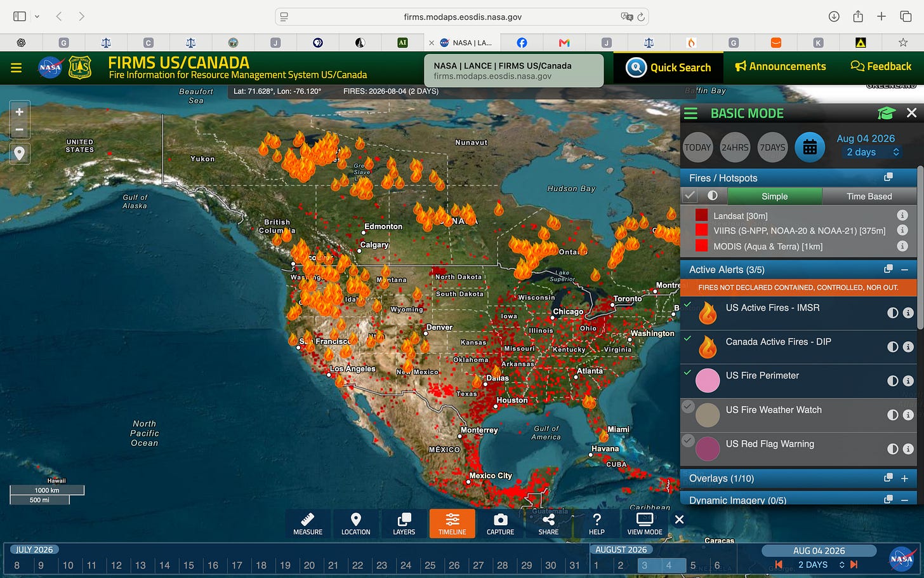Image resolution: width=924 pixels, height=578 pixels.
Task: Enable the US Fire Weather Watch checkbox
Action: 688,406
